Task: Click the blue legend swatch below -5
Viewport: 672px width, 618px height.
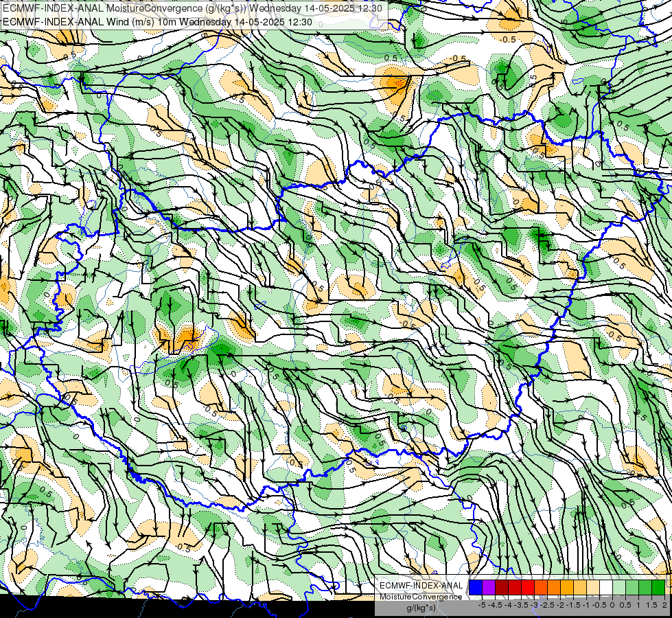Action: (476, 587)
